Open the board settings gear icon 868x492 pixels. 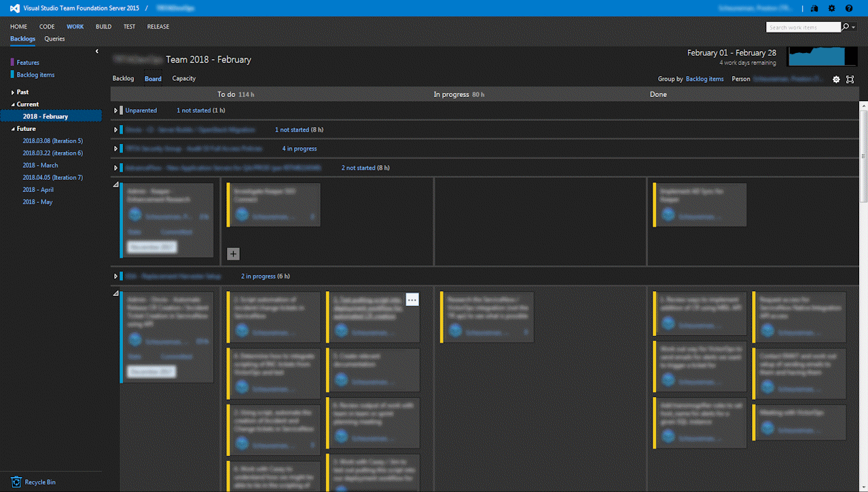[x=836, y=79]
